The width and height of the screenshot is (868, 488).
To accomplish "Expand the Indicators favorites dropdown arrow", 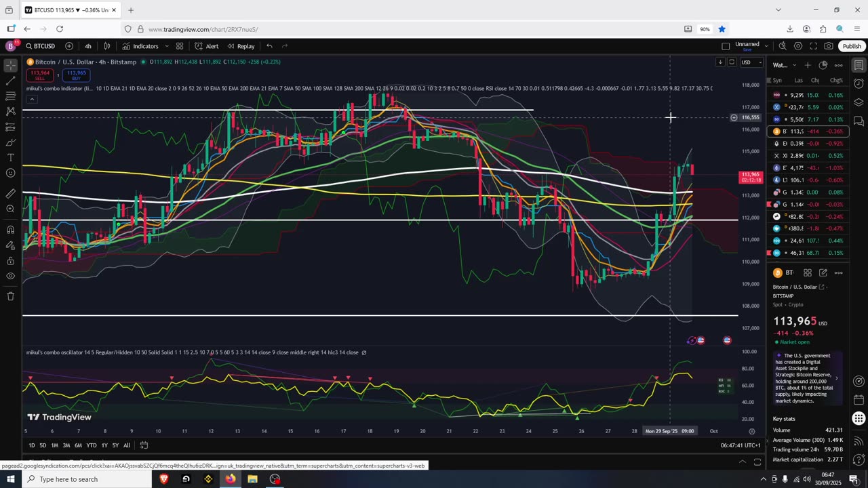I will coord(165,46).
